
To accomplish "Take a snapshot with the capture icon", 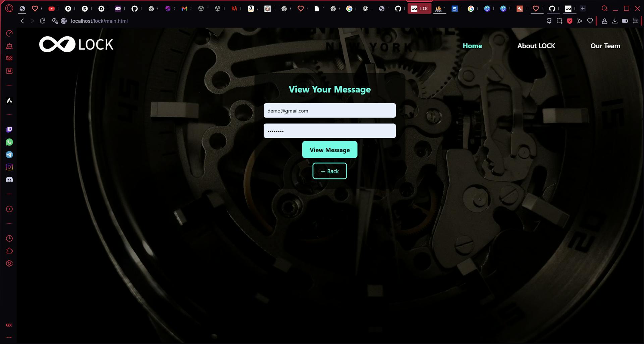I will [x=559, y=21].
